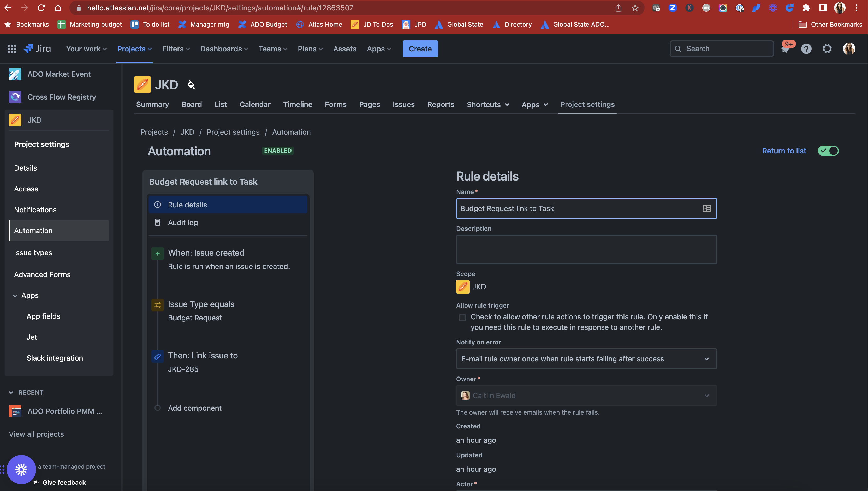
Task: Click Add component in rule chain
Action: 195,408
